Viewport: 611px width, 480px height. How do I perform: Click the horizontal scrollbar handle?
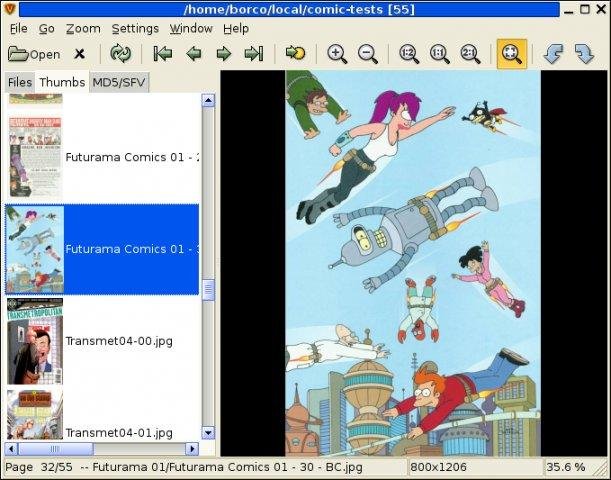(56, 449)
